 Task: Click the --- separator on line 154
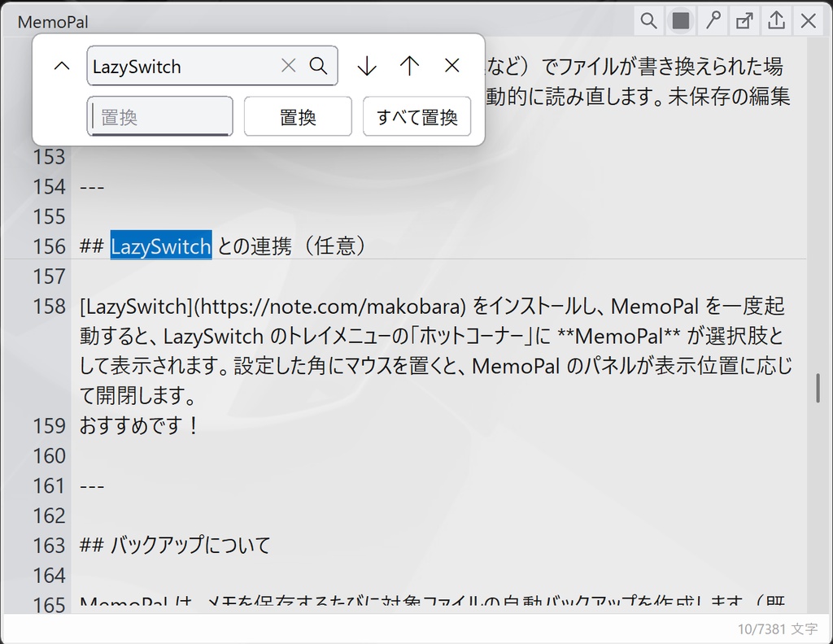point(92,187)
